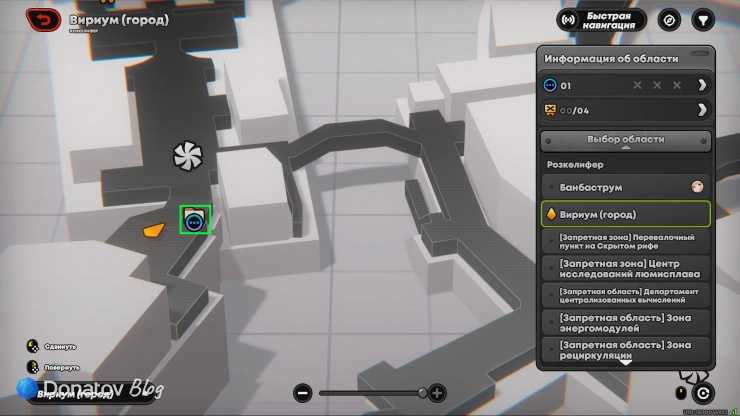Click the orange drop location icon

click(551, 214)
